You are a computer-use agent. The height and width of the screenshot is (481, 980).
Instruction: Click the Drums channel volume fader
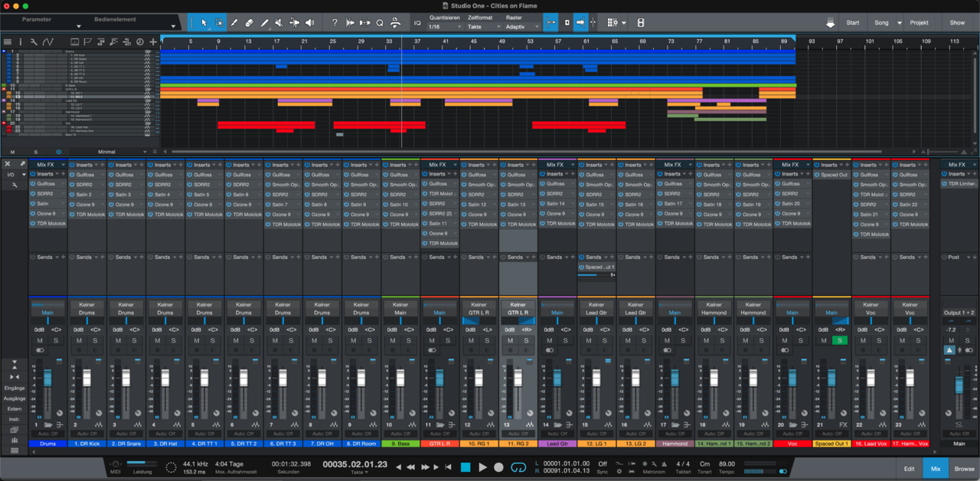point(47,378)
